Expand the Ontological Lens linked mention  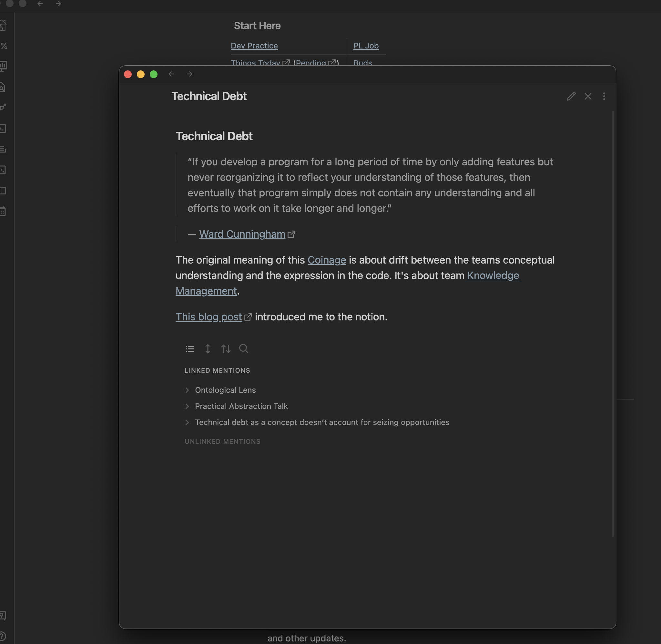(187, 390)
